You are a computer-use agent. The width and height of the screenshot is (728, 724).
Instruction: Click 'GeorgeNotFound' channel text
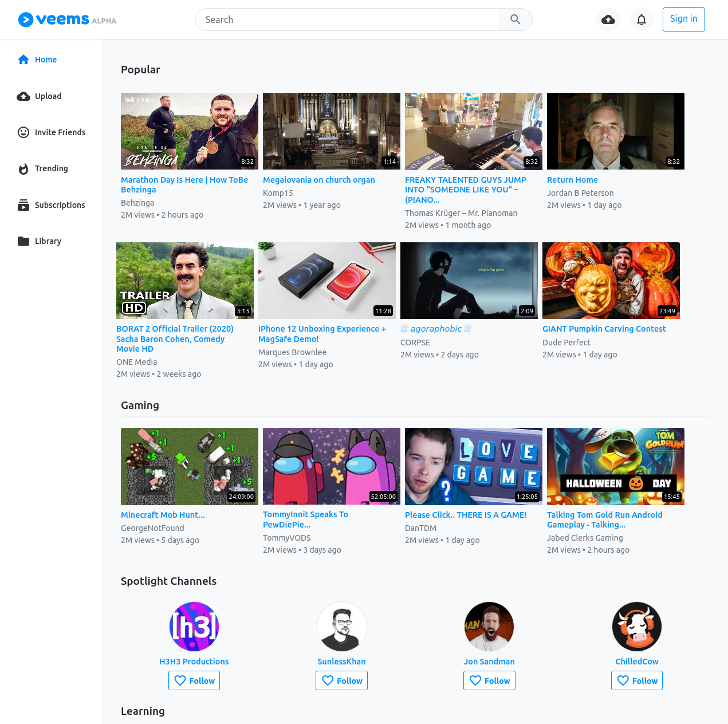coord(152,528)
